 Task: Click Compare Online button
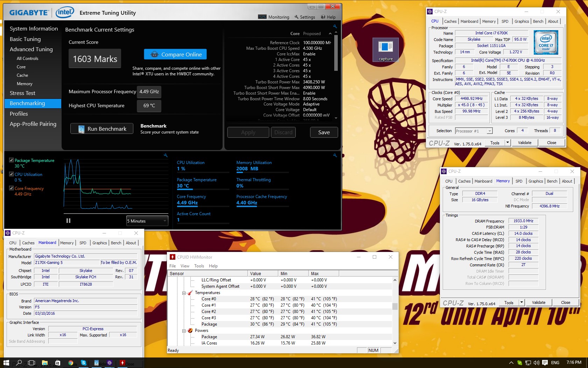click(x=175, y=54)
